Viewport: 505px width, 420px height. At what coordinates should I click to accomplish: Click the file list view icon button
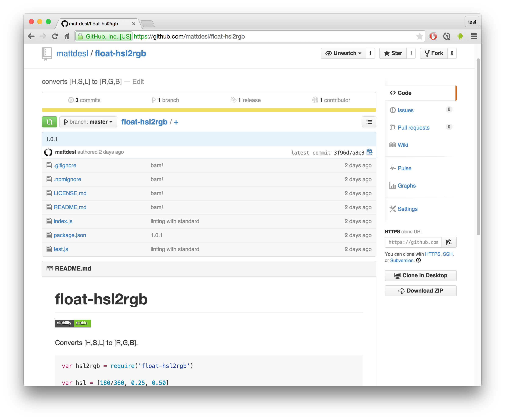[369, 122]
